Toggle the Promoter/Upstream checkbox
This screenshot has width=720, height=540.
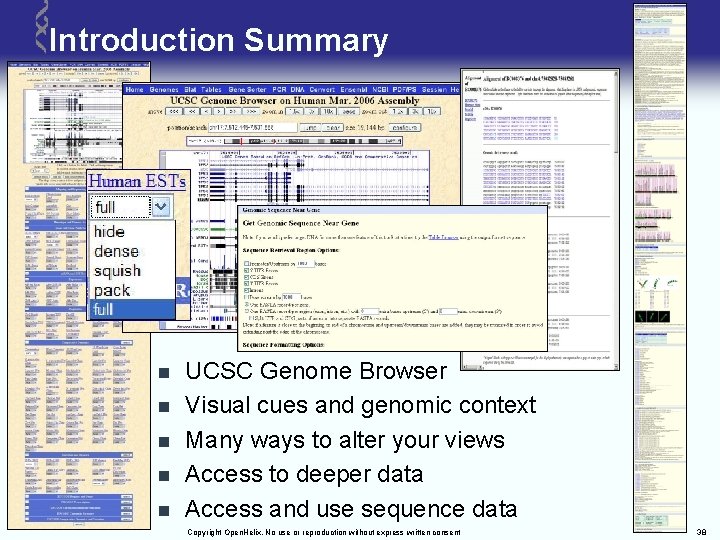click(246, 264)
